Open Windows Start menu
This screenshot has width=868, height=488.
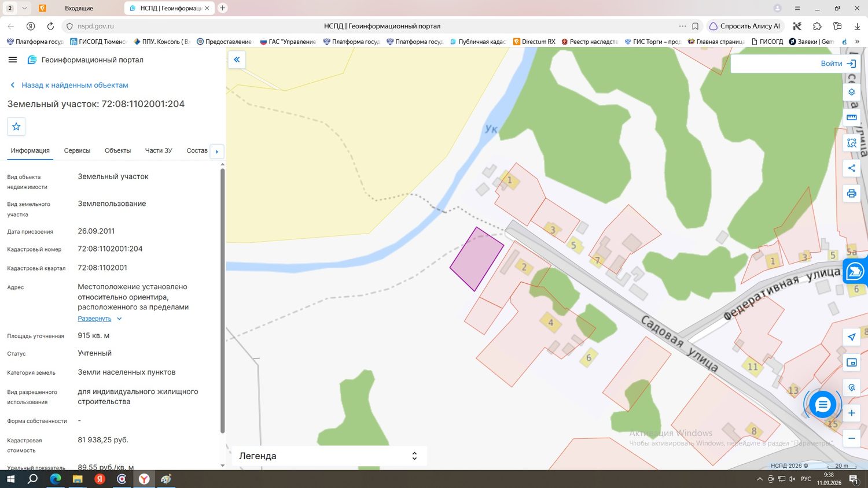[x=10, y=479]
